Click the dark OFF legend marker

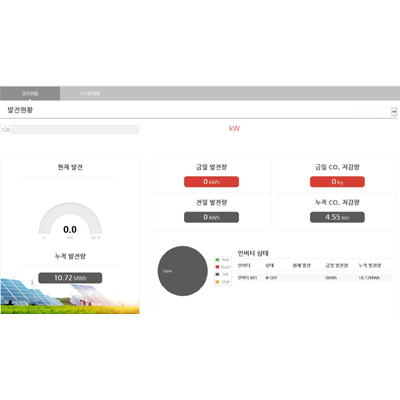[217, 274]
